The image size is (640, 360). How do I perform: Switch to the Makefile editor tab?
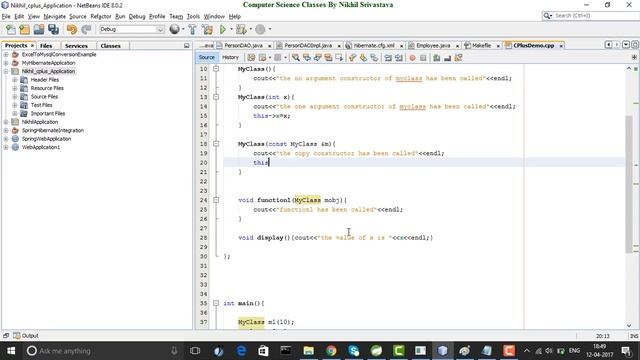pos(482,46)
